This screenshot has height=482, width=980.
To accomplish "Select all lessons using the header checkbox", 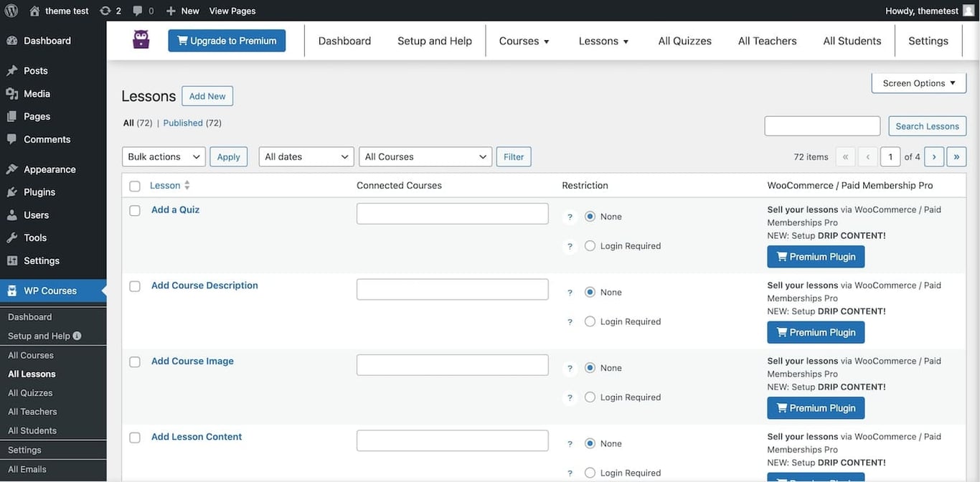I will (135, 185).
